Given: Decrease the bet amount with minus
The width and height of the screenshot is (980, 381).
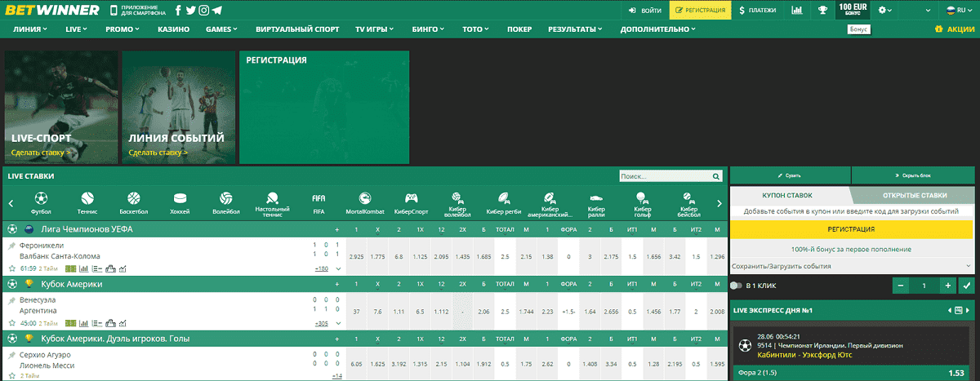Looking at the screenshot, I should (899, 286).
